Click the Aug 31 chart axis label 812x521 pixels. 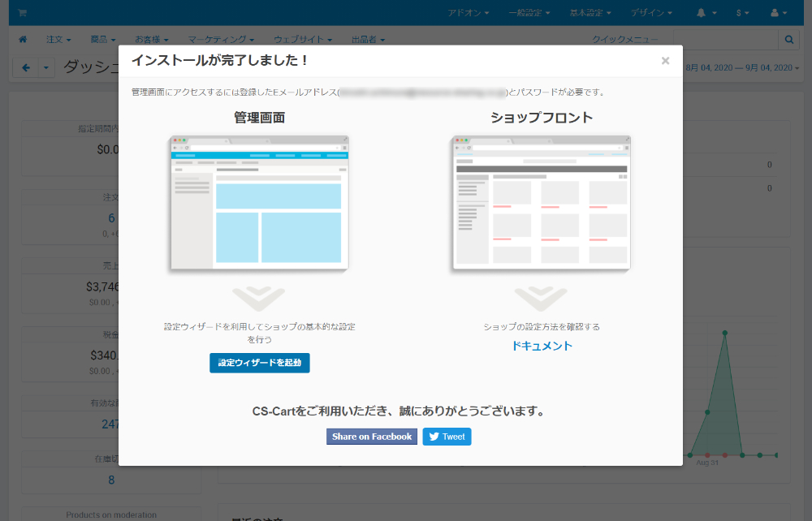(x=707, y=463)
